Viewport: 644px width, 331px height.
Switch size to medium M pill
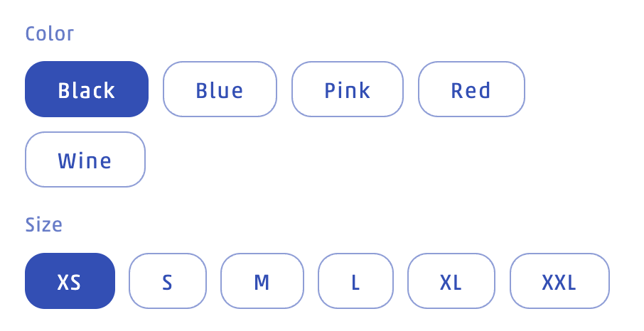tap(262, 281)
